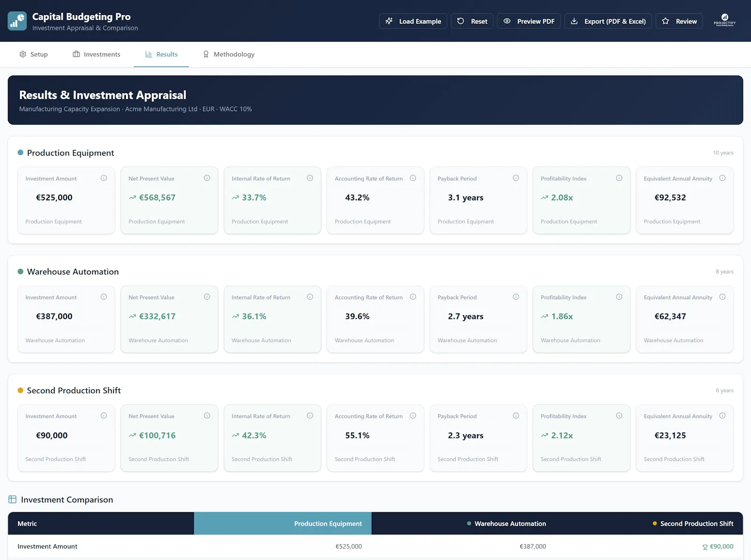Show info for Warehouse Automation Payback Period

coord(516,297)
